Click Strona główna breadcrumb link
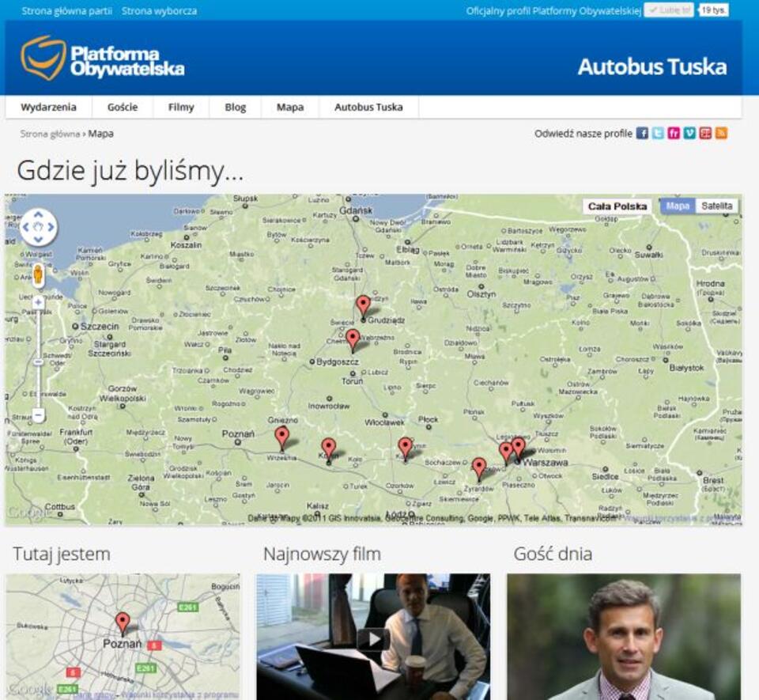This screenshot has height=700, width=759. [x=50, y=134]
